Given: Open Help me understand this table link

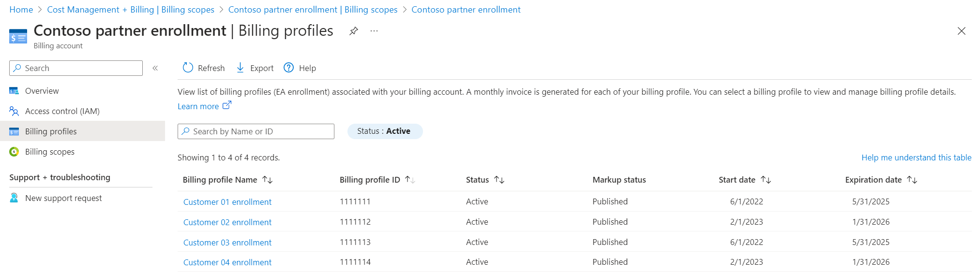Looking at the screenshot, I should pos(916,157).
